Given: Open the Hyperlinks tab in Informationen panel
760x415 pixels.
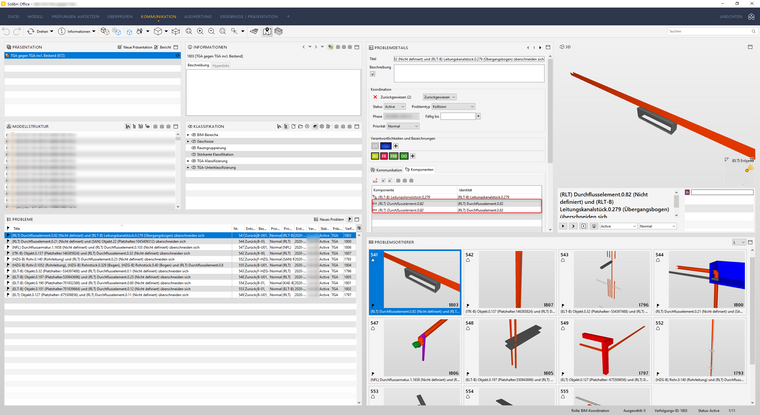Looking at the screenshot, I should tap(221, 65).
